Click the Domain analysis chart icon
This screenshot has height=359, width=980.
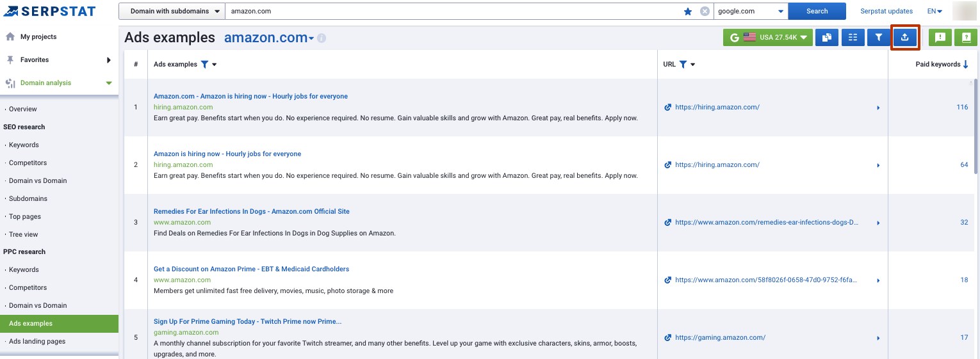pyautogui.click(x=10, y=83)
